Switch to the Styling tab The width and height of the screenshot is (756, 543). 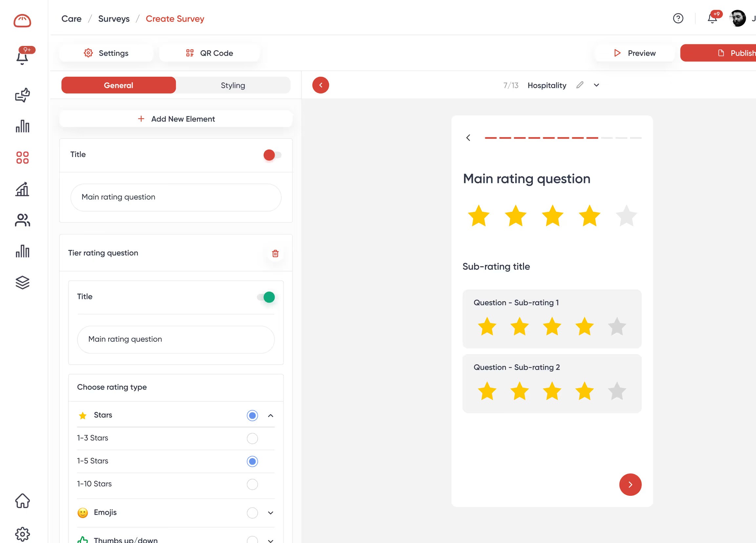233,85
